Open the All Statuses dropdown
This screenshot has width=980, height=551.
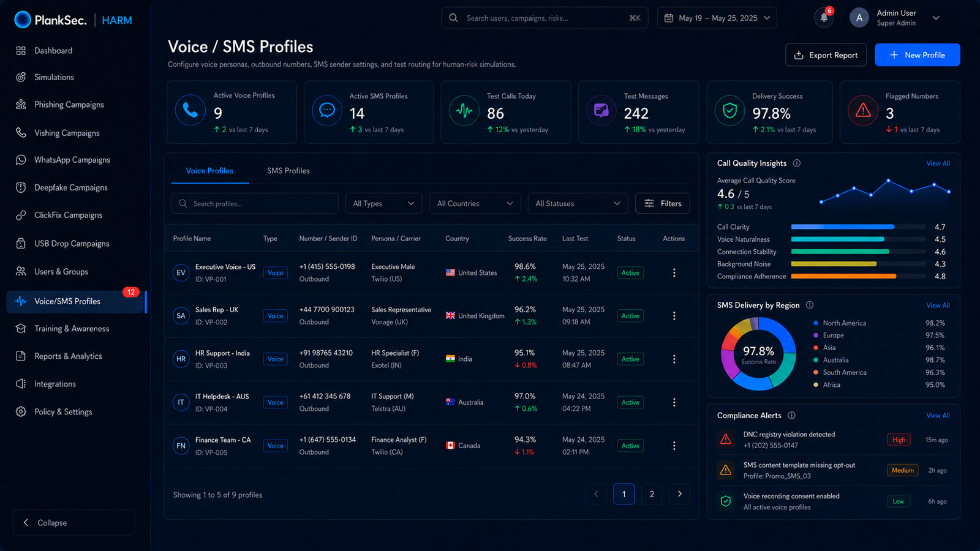click(x=578, y=203)
